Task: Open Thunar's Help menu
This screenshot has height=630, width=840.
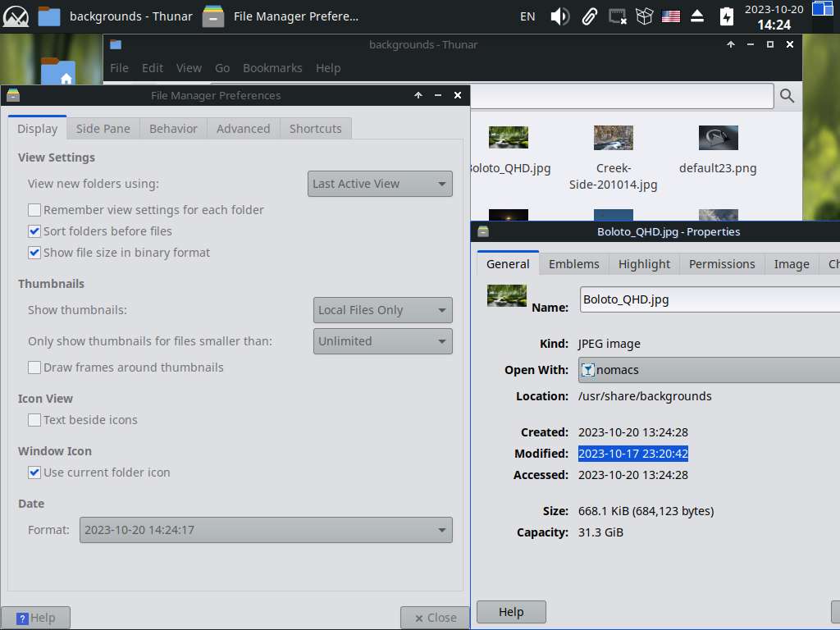Action: click(x=328, y=68)
